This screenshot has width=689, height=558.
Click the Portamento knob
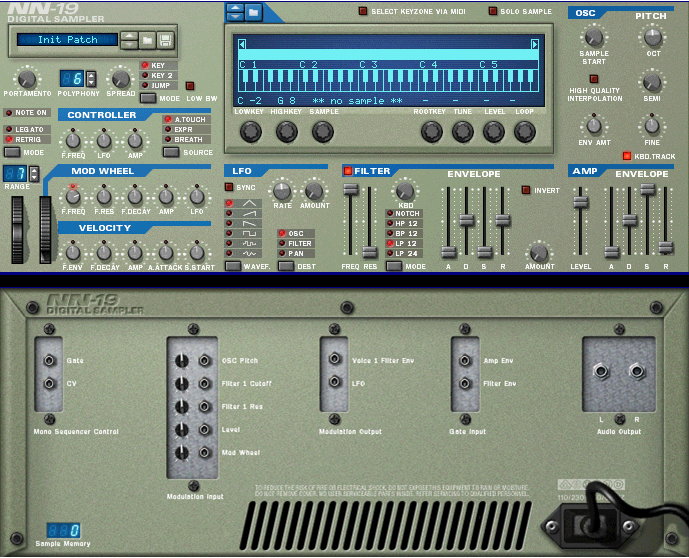click(27, 79)
